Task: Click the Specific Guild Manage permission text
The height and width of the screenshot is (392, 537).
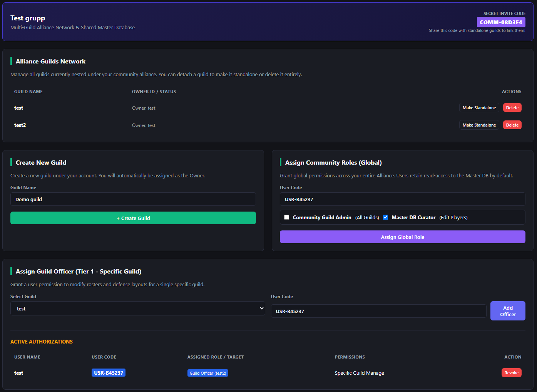Action: (x=360, y=373)
